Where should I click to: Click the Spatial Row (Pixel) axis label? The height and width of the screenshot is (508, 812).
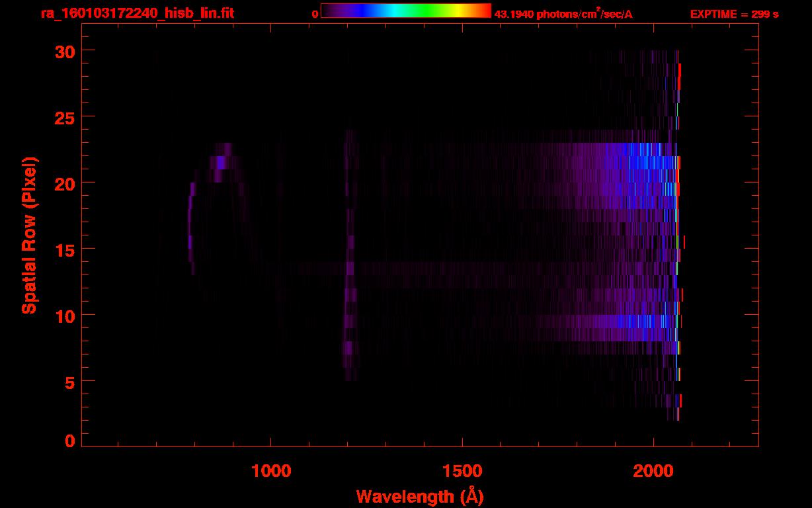28,235
